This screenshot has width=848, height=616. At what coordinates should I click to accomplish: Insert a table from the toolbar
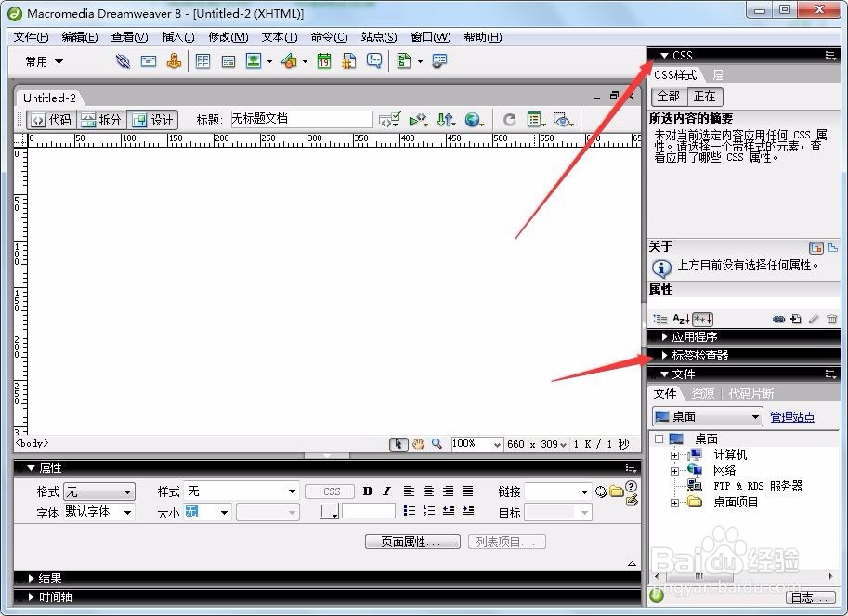202,61
